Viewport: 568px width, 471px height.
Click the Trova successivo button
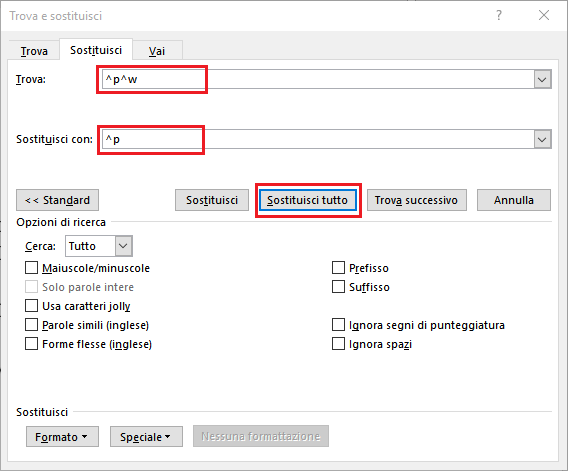(417, 200)
